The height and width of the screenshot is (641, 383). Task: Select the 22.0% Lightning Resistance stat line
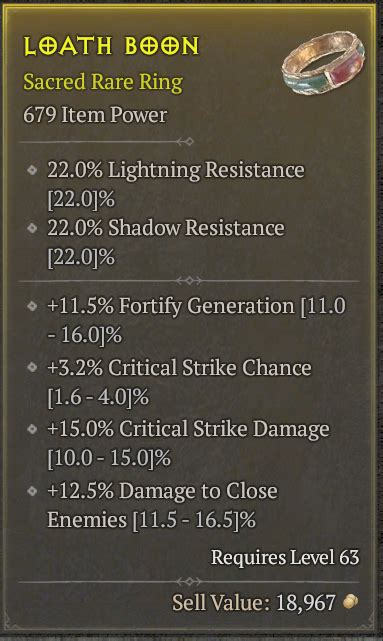(176, 184)
